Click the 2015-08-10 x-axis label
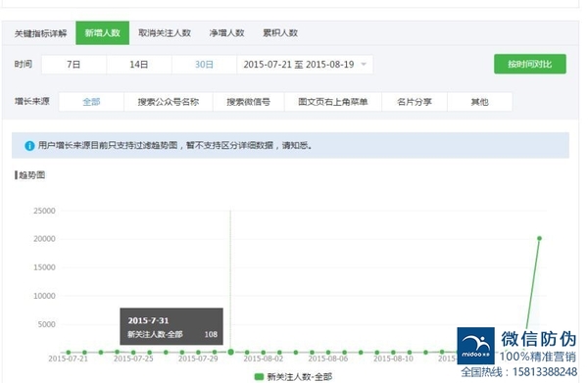Viewport: 588px width, 383px height. [x=393, y=359]
